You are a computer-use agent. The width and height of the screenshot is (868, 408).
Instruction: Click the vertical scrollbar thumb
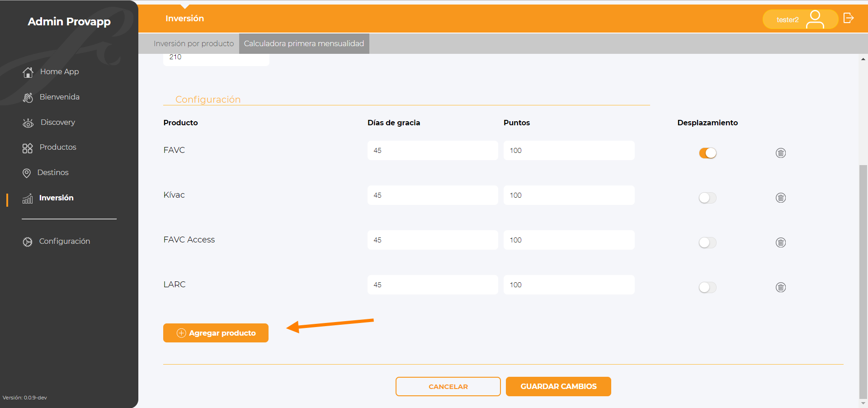coord(863,282)
